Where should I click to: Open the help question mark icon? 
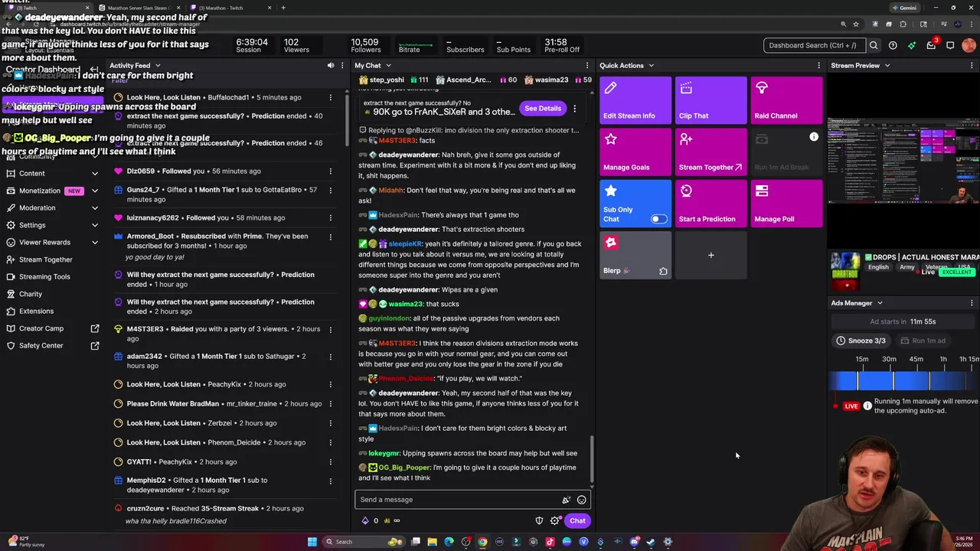coord(893,45)
